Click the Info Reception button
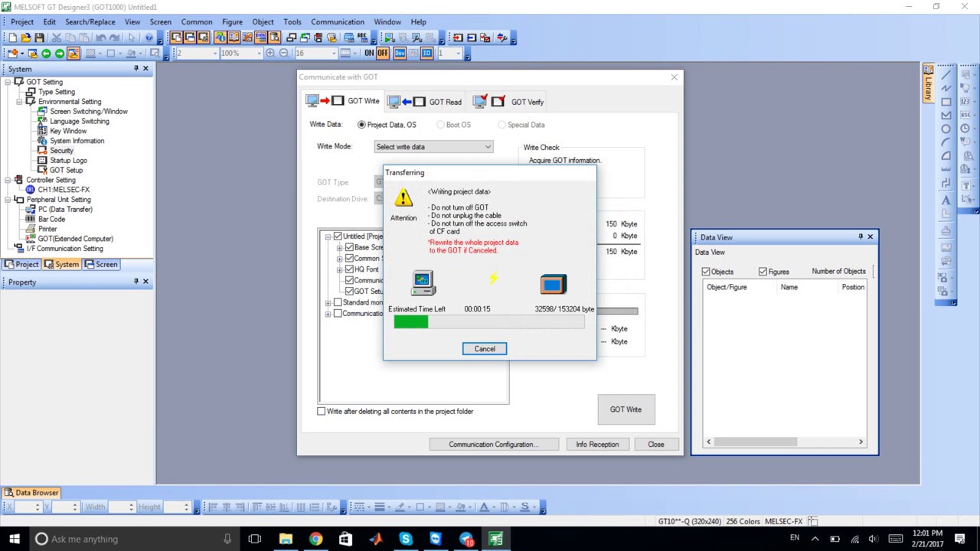This screenshot has width=980, height=551. (x=597, y=445)
